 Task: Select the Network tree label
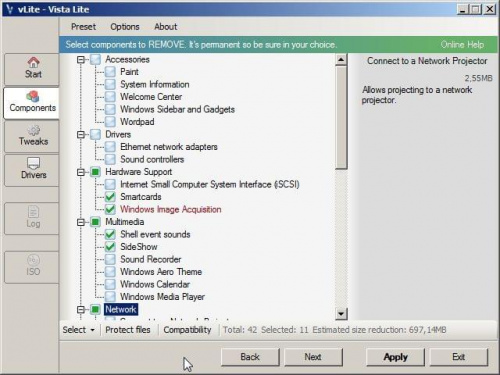point(121,309)
